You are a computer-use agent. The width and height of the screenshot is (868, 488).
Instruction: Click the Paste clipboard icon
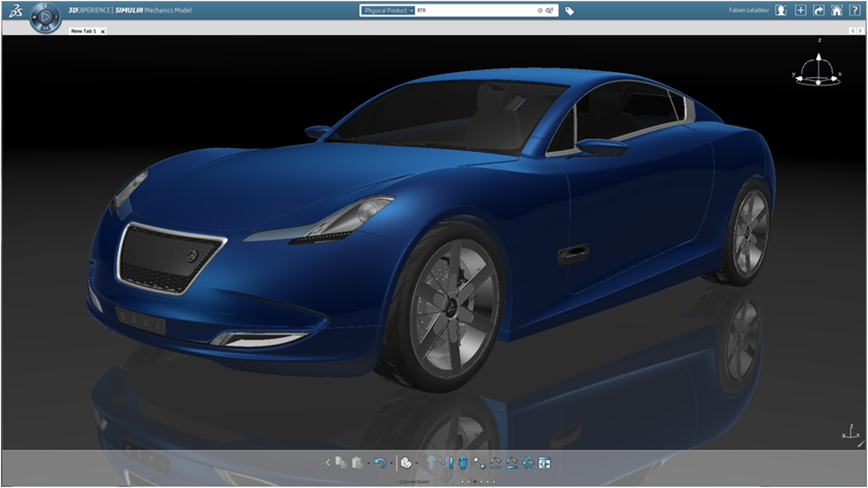pos(357,462)
